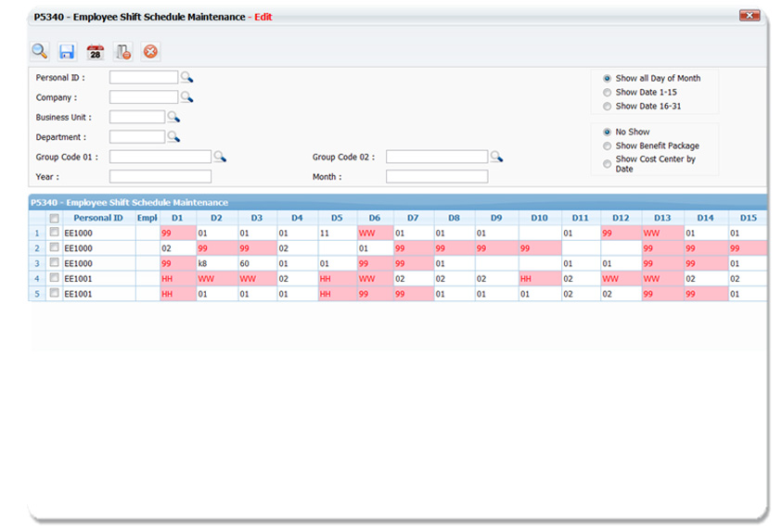Open Business Unit lookup search
The width and height of the screenshot is (782, 532).
click(173, 117)
